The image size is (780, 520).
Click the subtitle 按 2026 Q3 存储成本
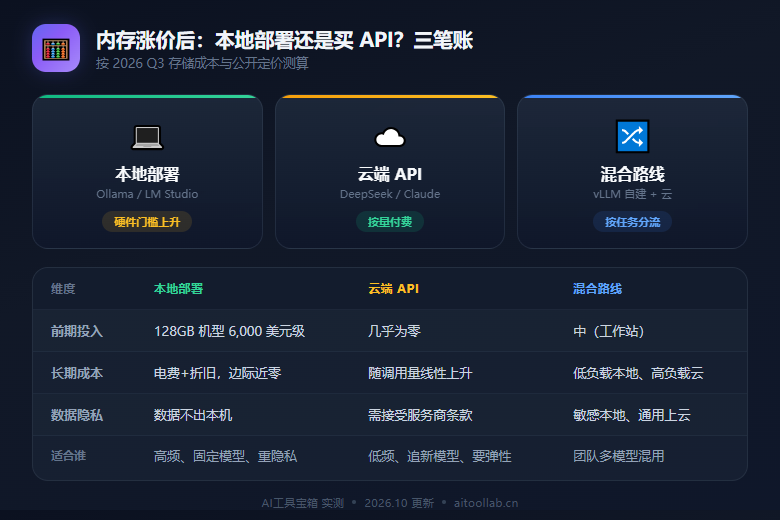coord(202,64)
